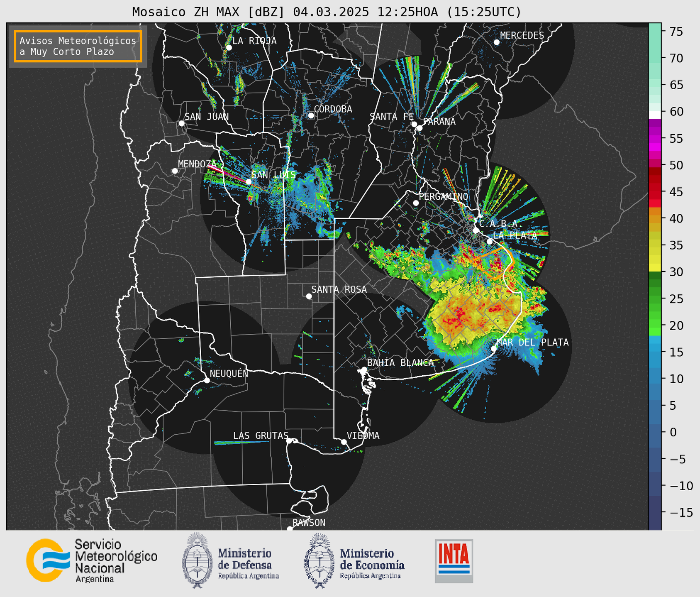
Task: Click the CORDOBA map label text
Action: pos(333,109)
